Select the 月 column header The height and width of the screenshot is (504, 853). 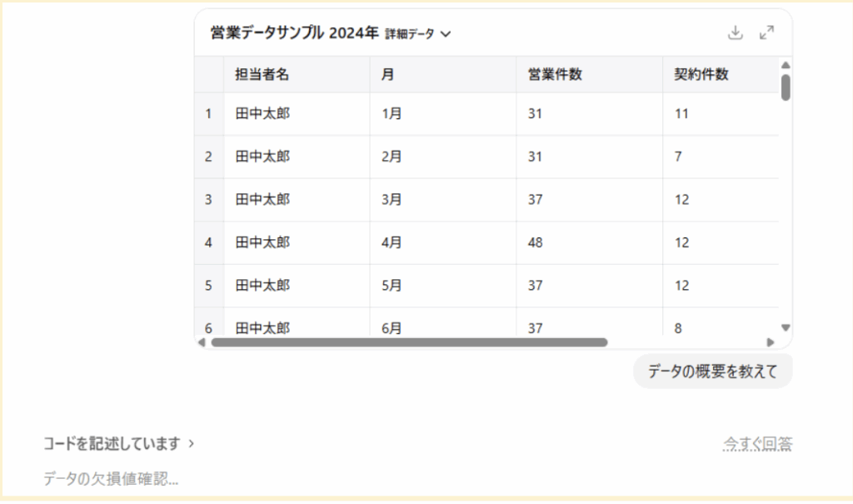pos(388,74)
